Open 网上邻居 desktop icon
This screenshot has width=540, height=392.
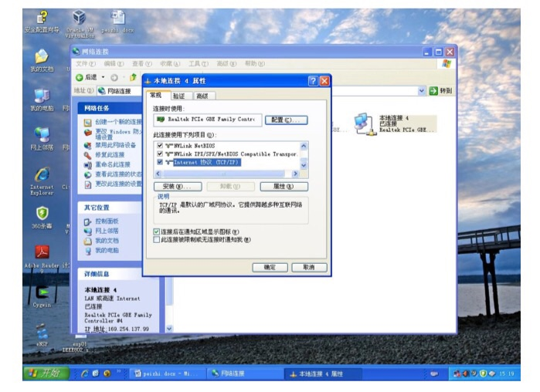tap(42, 139)
